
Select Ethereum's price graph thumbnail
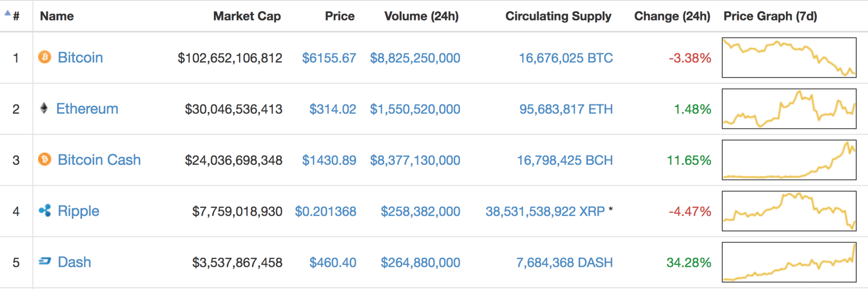(789, 109)
